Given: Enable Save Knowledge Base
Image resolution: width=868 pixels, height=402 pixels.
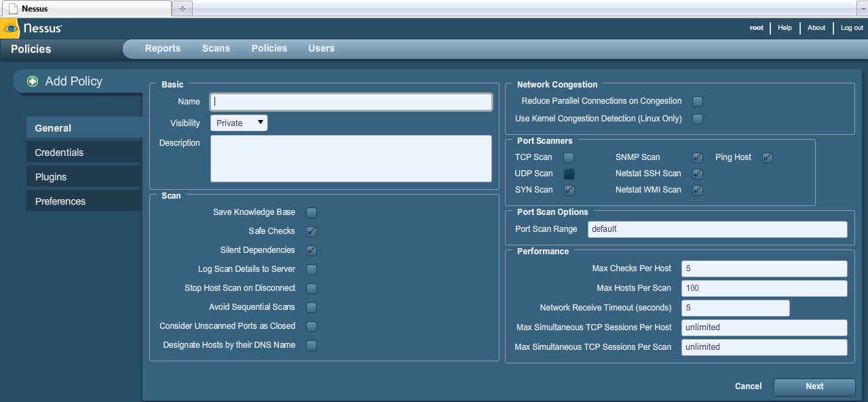Looking at the screenshot, I should coord(311,212).
